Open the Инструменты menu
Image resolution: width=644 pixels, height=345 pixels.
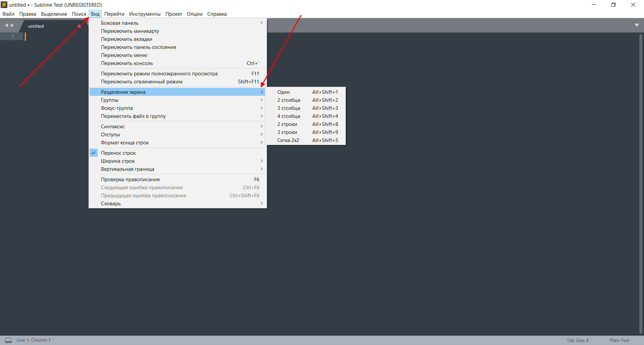145,14
